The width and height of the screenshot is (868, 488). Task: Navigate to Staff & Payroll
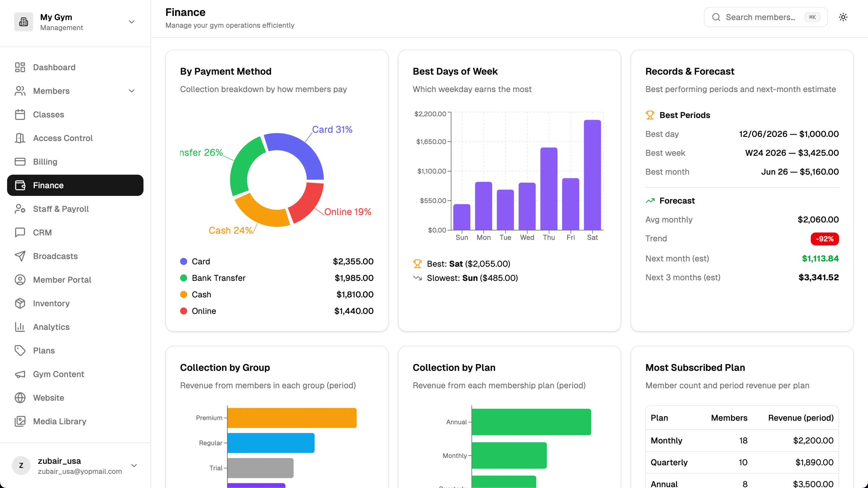click(x=75, y=209)
